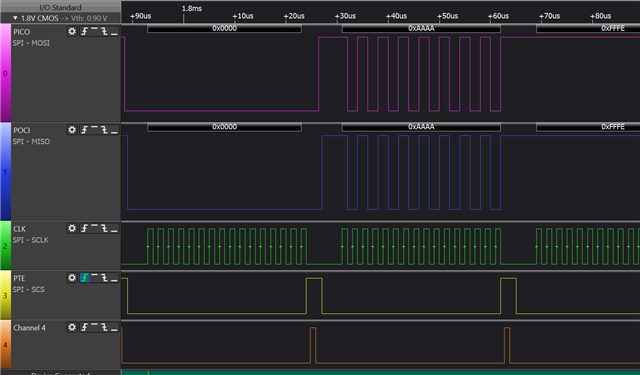
Task: Set low level trigger on Channel 4
Action: (114, 327)
